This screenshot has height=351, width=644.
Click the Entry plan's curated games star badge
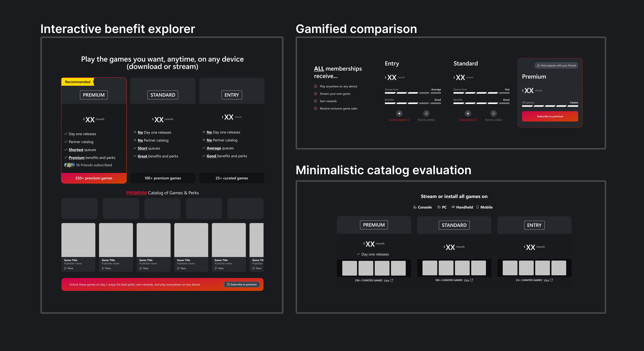tap(399, 113)
